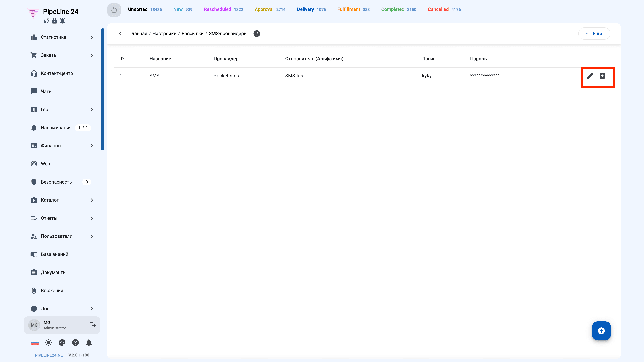The width and height of the screenshot is (644, 362).
Task: Toggle the alarm bell icon under PipeLine 24
Action: tap(63, 21)
